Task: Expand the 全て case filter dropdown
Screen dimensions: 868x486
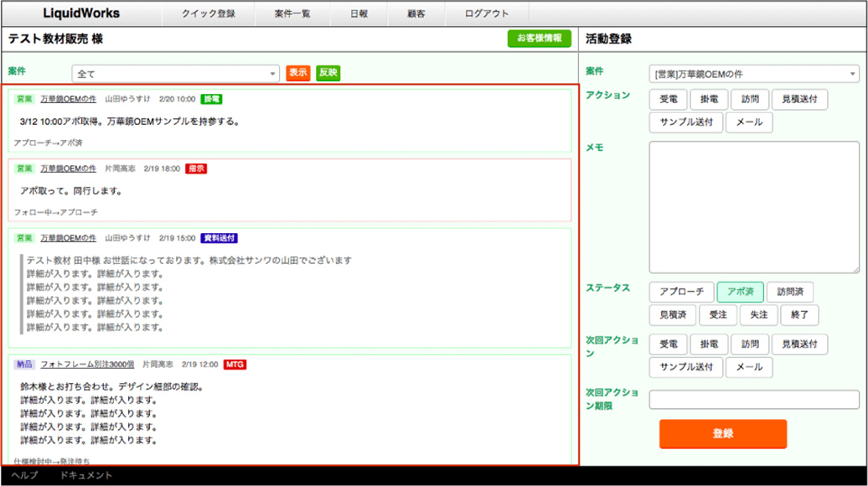Action: [x=175, y=74]
